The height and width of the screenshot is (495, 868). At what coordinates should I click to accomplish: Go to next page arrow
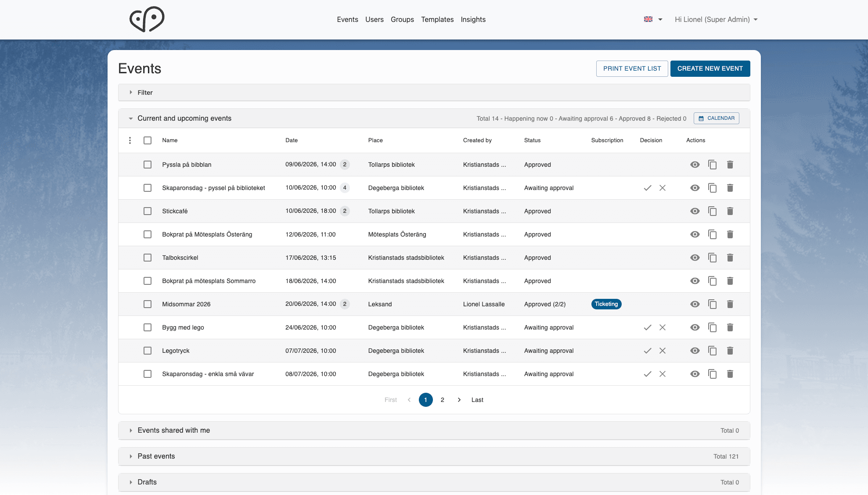[459, 400]
